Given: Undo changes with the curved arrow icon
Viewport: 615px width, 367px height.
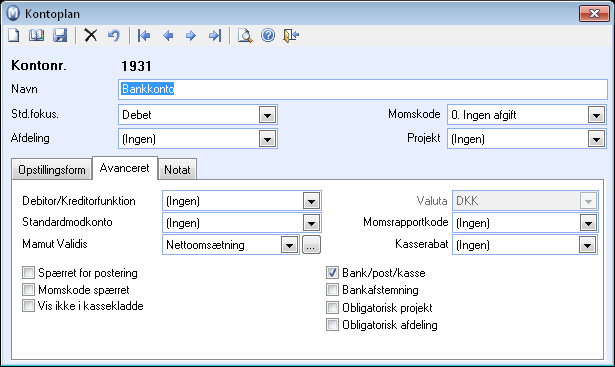Looking at the screenshot, I should click(x=114, y=36).
